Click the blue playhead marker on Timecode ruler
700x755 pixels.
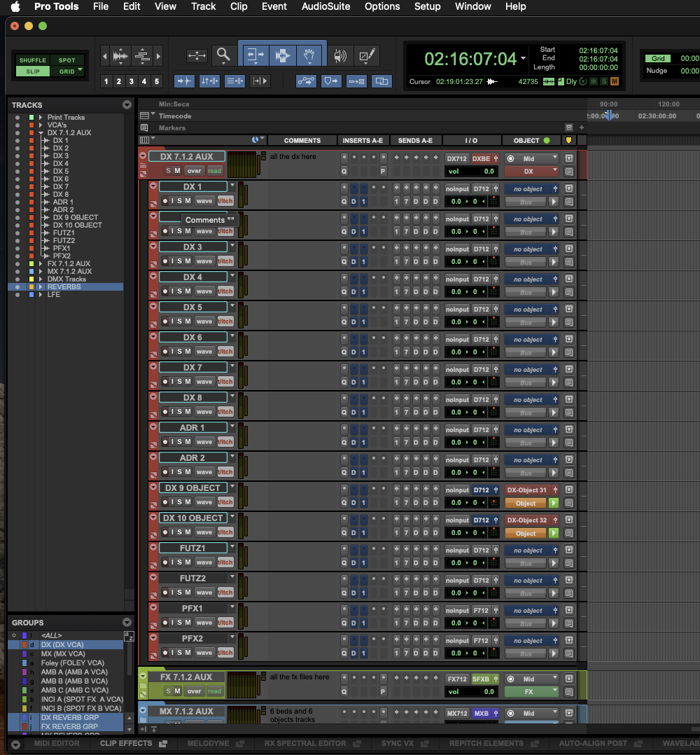tap(608, 115)
